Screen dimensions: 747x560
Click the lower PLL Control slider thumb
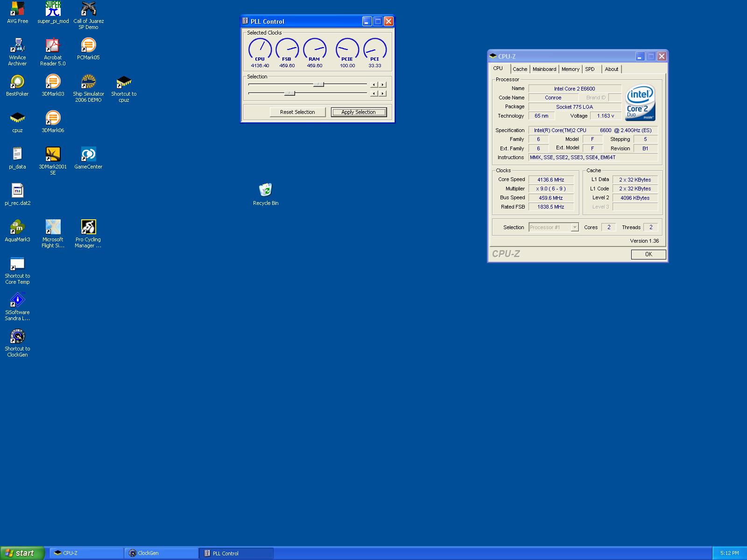pyautogui.click(x=289, y=93)
